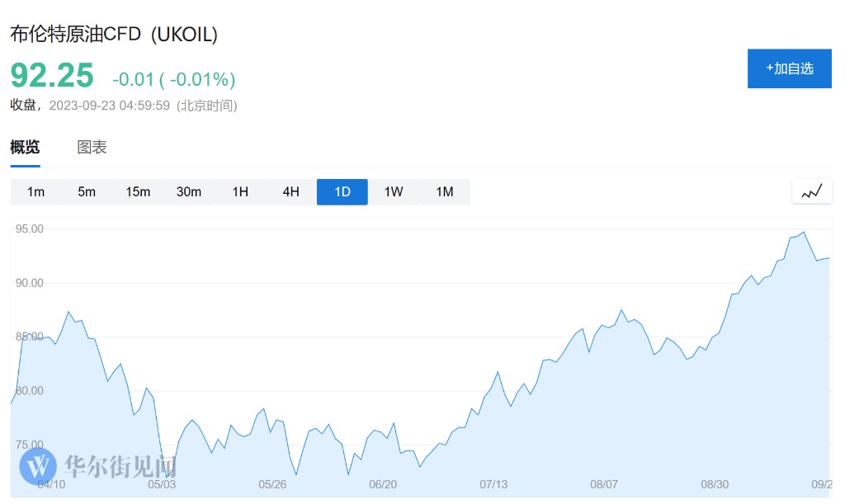Switch to the 图表 tab

pyautogui.click(x=92, y=148)
